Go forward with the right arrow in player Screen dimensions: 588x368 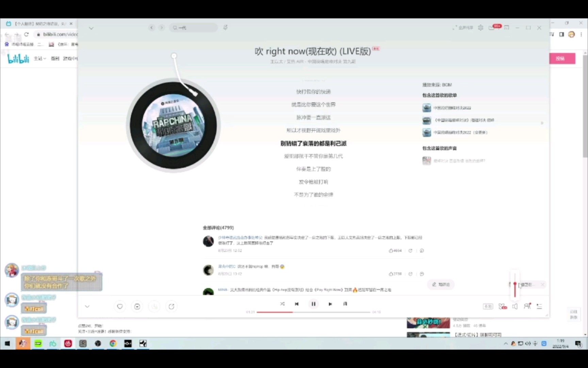162,28
